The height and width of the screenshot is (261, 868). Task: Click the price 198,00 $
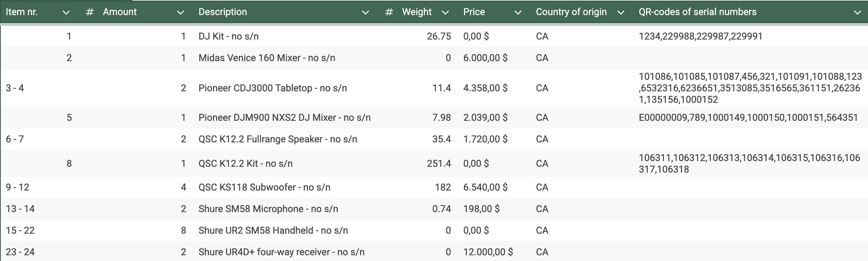coord(481,209)
